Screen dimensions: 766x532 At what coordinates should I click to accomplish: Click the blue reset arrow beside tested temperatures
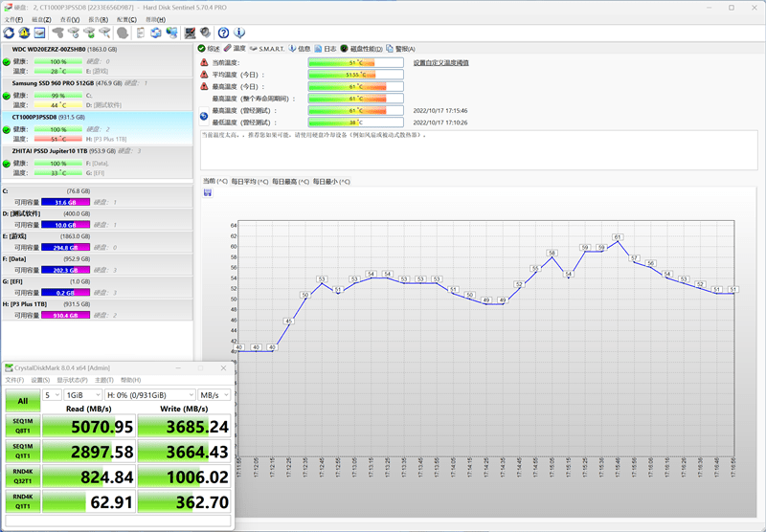click(204, 117)
